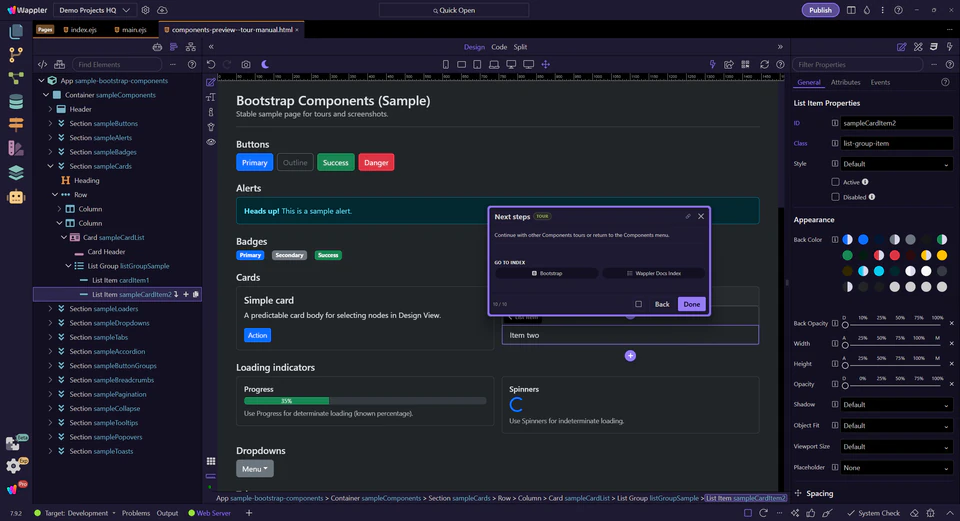Click the Width slider
The image size is (960, 521).
click(891, 345)
